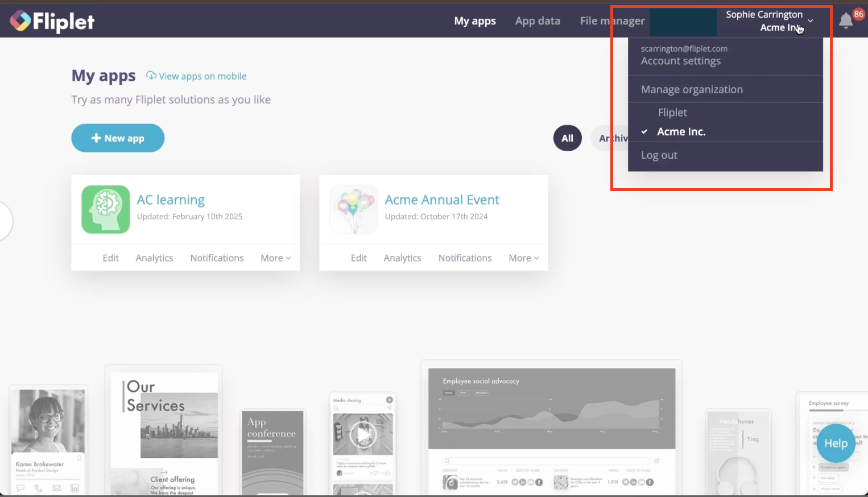Select the Karen Brakewater profile template thumbnail
This screenshot has width=868, height=497.
tap(48, 440)
